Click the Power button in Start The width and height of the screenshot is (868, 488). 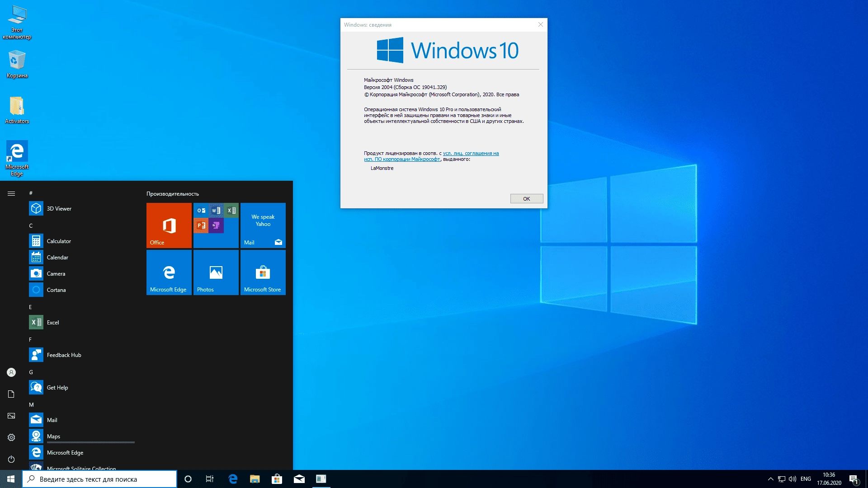(x=11, y=459)
